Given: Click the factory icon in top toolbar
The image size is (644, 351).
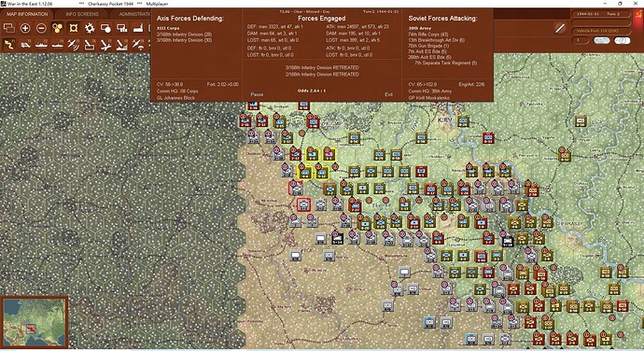Looking at the screenshot, I should click(137, 28).
